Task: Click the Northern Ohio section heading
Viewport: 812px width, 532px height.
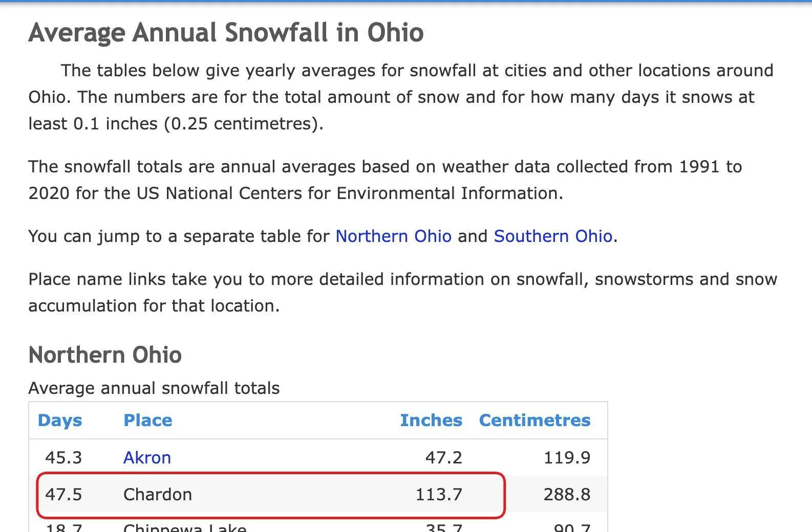Action: pos(105,355)
